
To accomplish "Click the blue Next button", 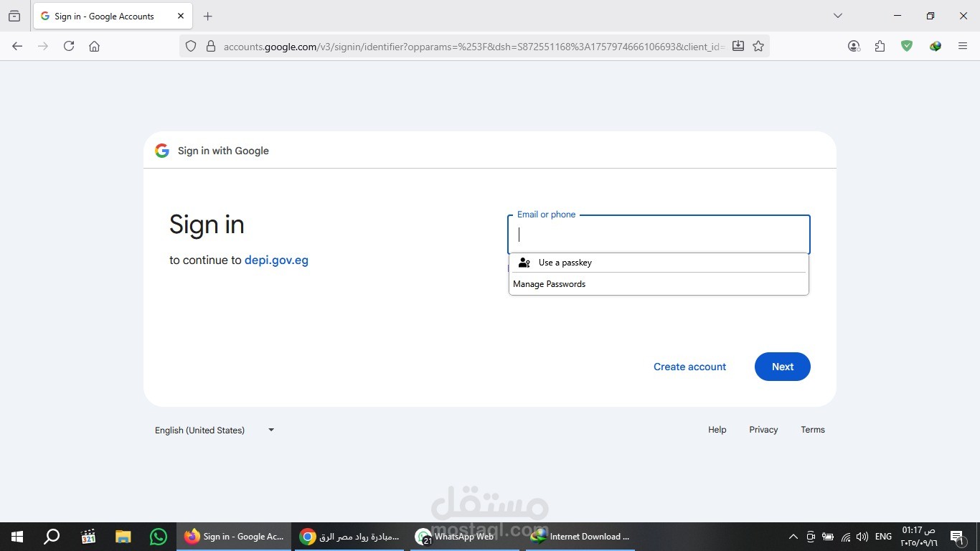I will pos(783,367).
